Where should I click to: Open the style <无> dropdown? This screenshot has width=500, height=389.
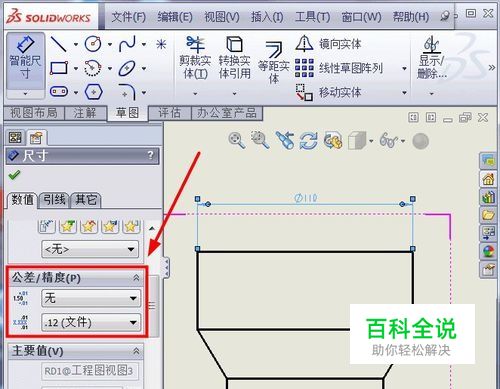coord(90,249)
